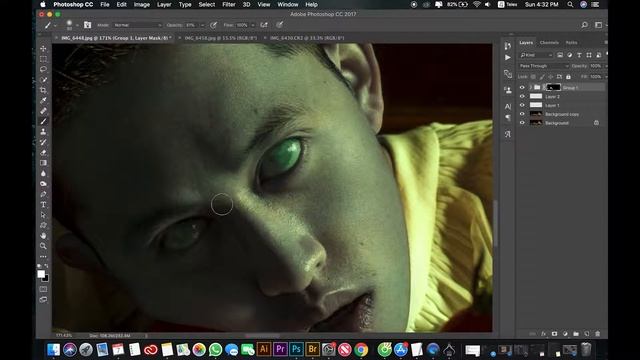Toggle pressure for size button
This screenshot has width=640, height=360.
280,25
